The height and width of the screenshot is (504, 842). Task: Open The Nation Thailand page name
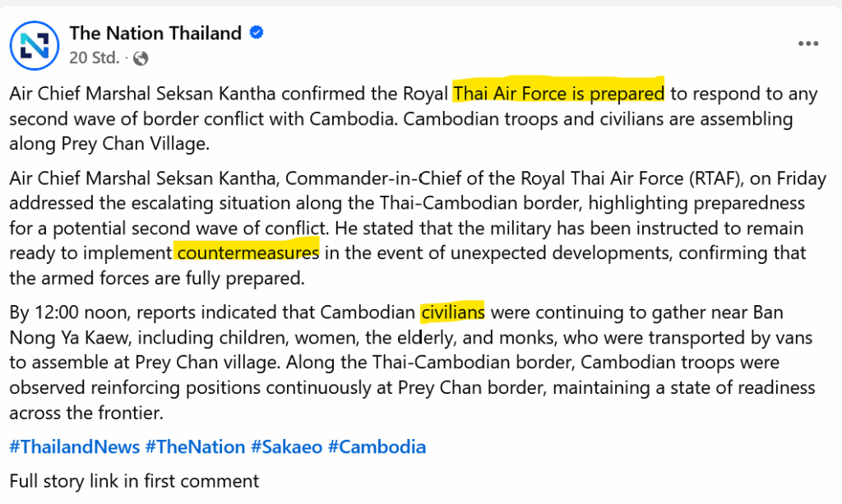tap(155, 33)
